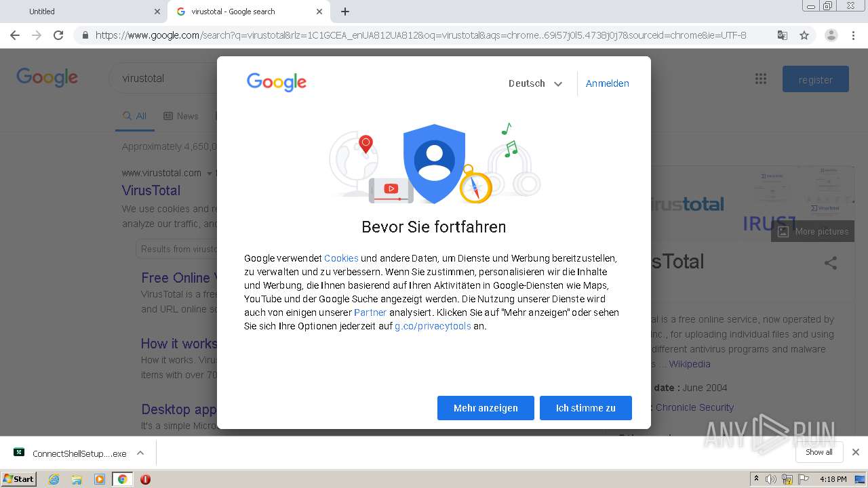
Task: Click the Google logo in consent dialog
Action: [x=277, y=83]
